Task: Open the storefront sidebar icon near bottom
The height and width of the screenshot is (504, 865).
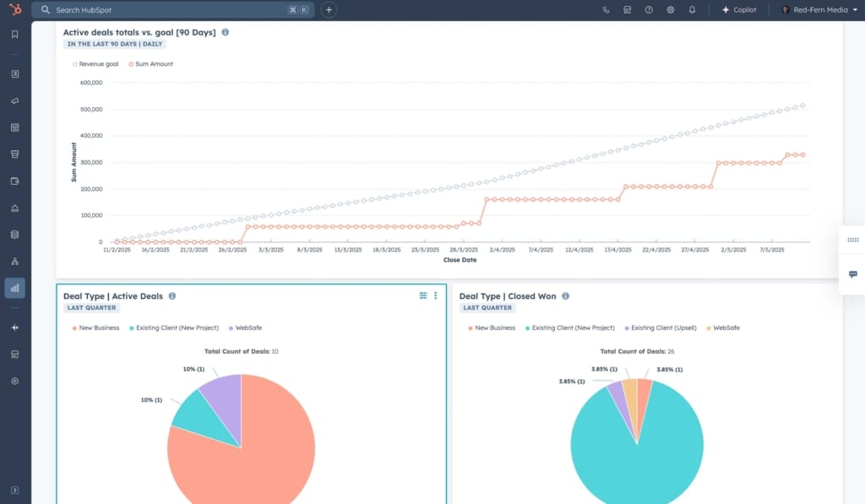Action: tap(15, 354)
